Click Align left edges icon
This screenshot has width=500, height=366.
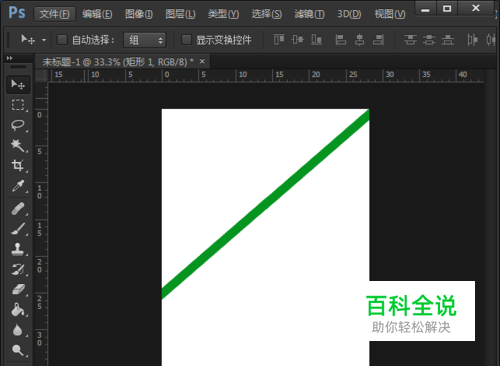click(x=340, y=40)
